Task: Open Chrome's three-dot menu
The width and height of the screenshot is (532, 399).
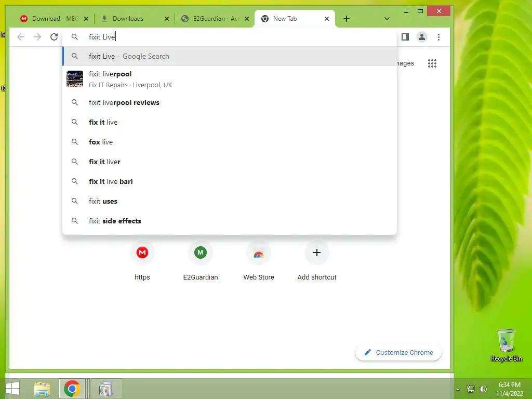Action: point(438,37)
